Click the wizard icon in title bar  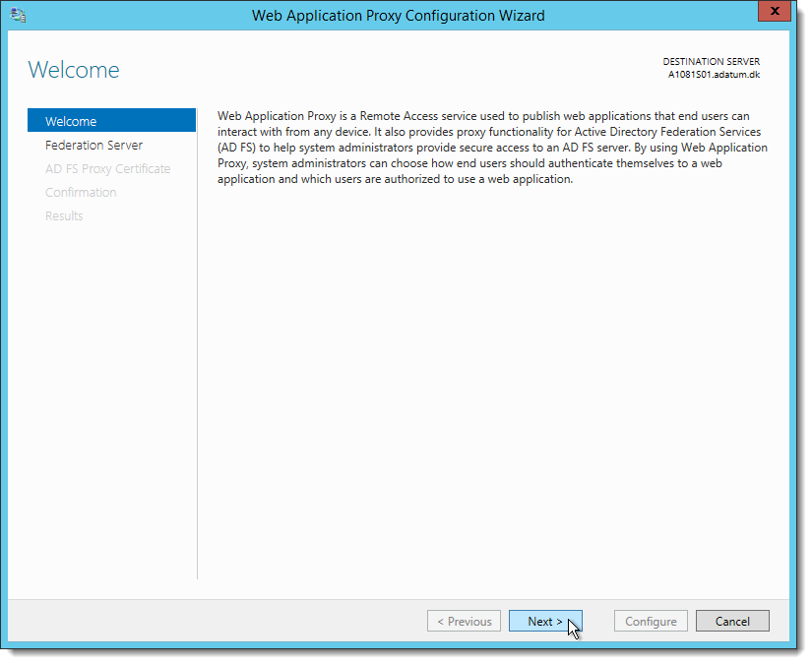18,15
